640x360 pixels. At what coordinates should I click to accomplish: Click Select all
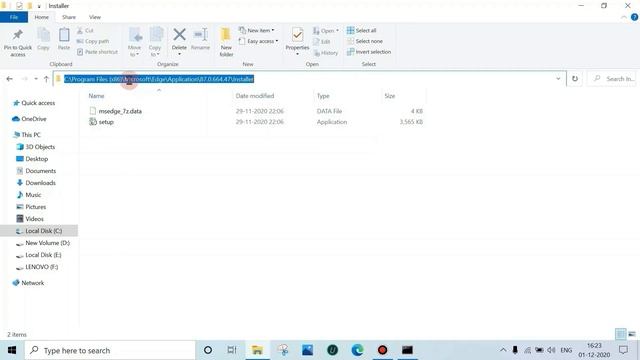click(x=361, y=31)
